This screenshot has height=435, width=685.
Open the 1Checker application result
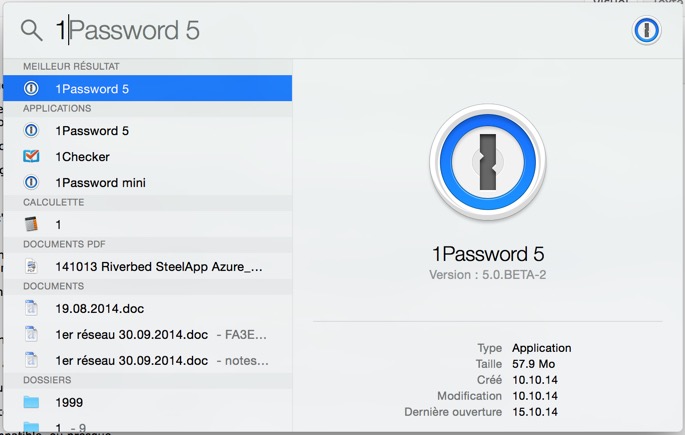pos(148,156)
